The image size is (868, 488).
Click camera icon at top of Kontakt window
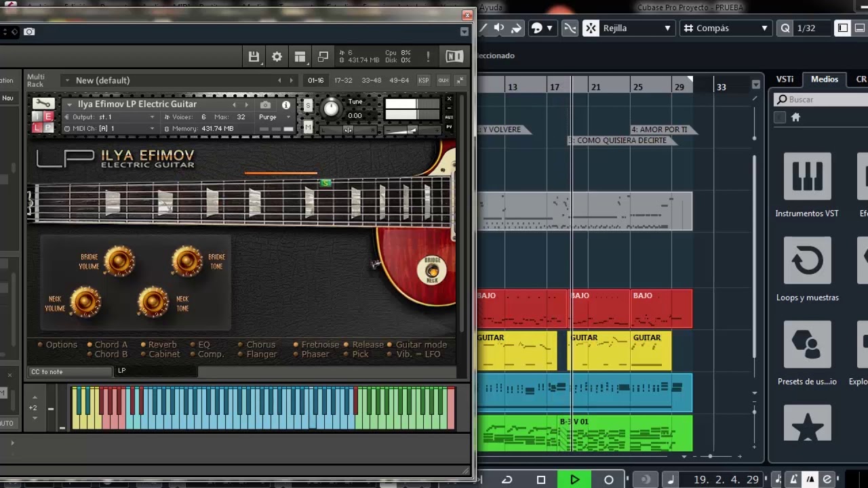pos(29,32)
